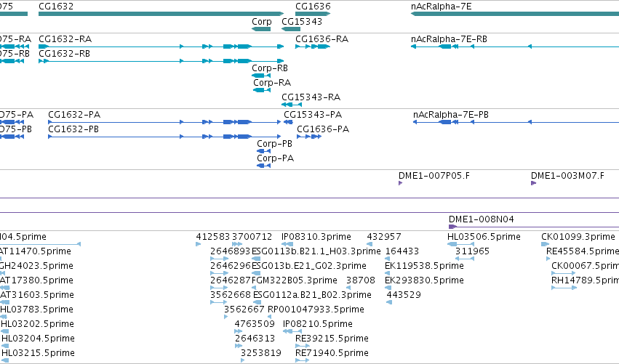Select EST ESG013b.E21_G02.3prime

click(309, 266)
